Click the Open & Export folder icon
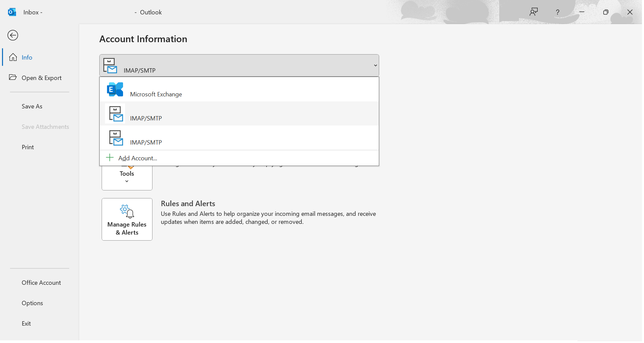The height and width of the screenshot is (343, 644). tap(13, 77)
